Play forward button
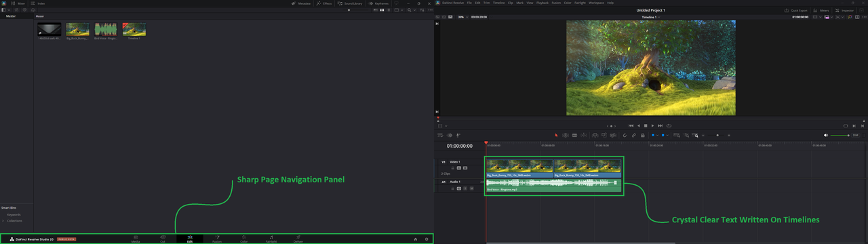Screen dimensions: 868x244 click(652, 125)
